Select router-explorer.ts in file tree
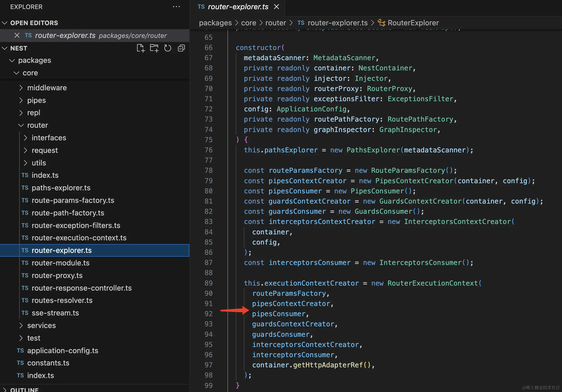This screenshot has height=392, width=562. click(95, 250)
